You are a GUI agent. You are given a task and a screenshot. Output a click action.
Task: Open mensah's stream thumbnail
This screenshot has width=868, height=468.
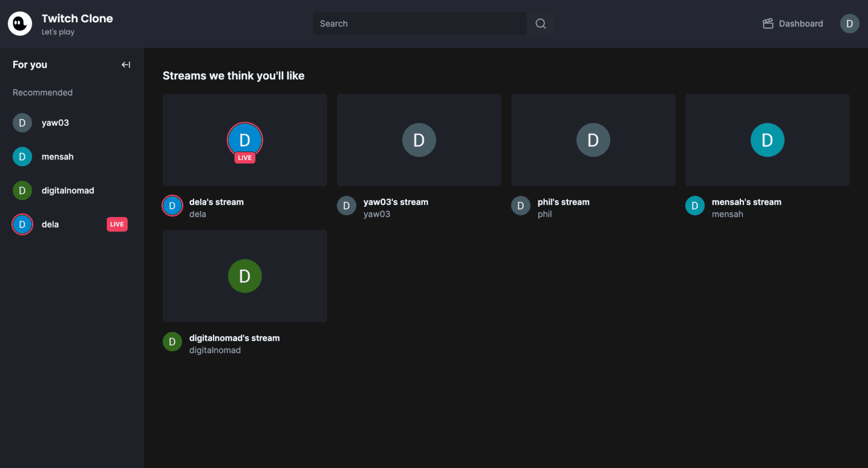(x=768, y=140)
